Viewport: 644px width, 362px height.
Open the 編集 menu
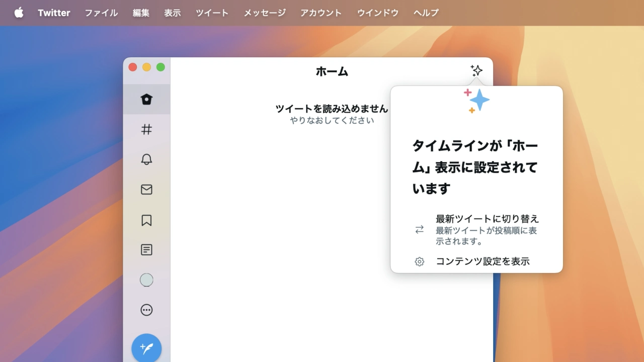click(x=141, y=13)
